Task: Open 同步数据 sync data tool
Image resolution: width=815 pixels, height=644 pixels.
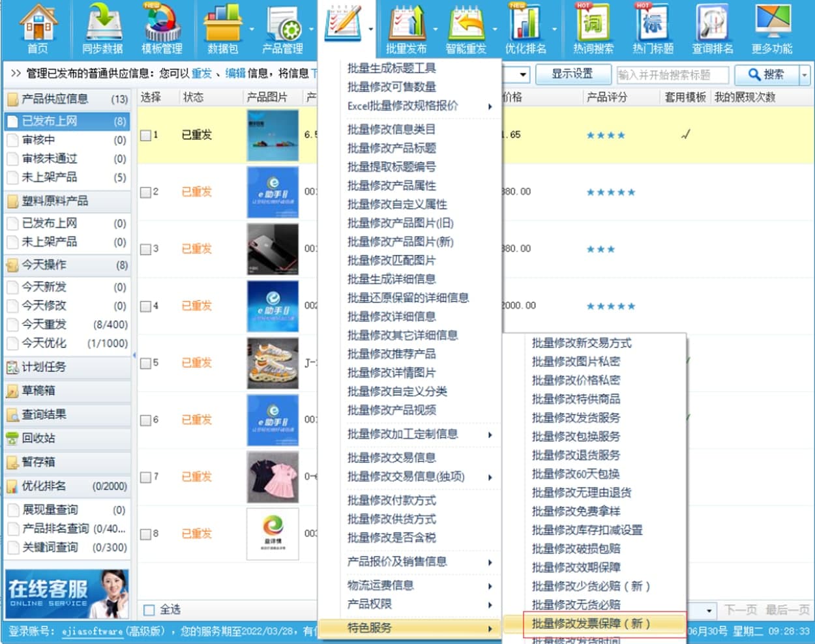Action: click(x=102, y=29)
